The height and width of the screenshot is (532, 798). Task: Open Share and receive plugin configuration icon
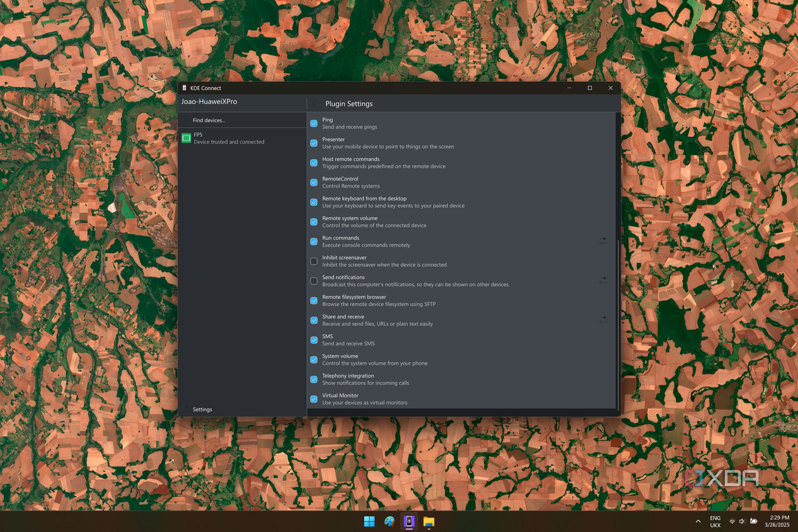603,320
